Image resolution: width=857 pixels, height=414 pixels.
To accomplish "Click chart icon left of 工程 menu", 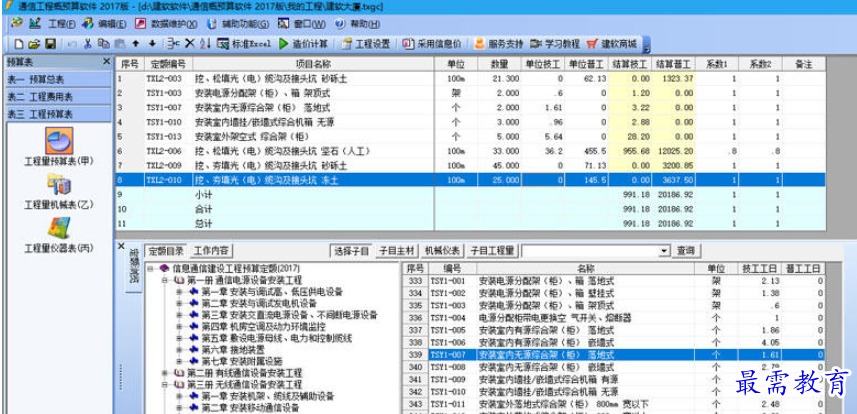I will [35, 23].
